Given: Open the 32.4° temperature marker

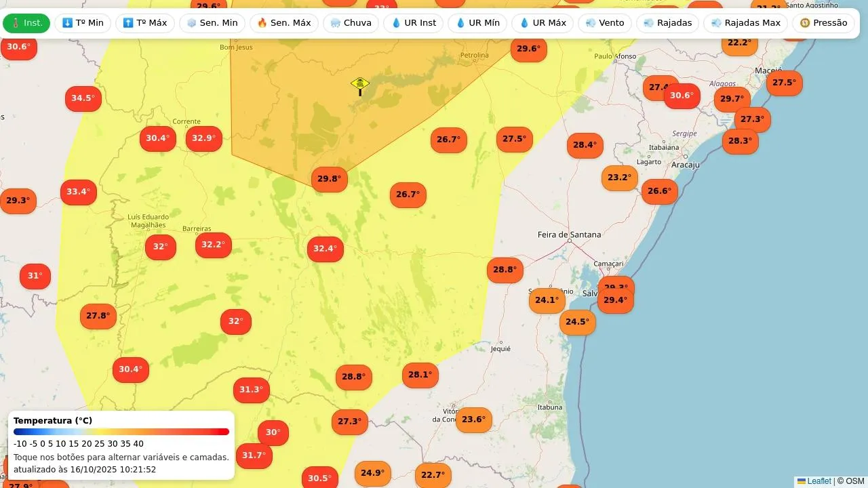Looking at the screenshot, I should point(325,249).
